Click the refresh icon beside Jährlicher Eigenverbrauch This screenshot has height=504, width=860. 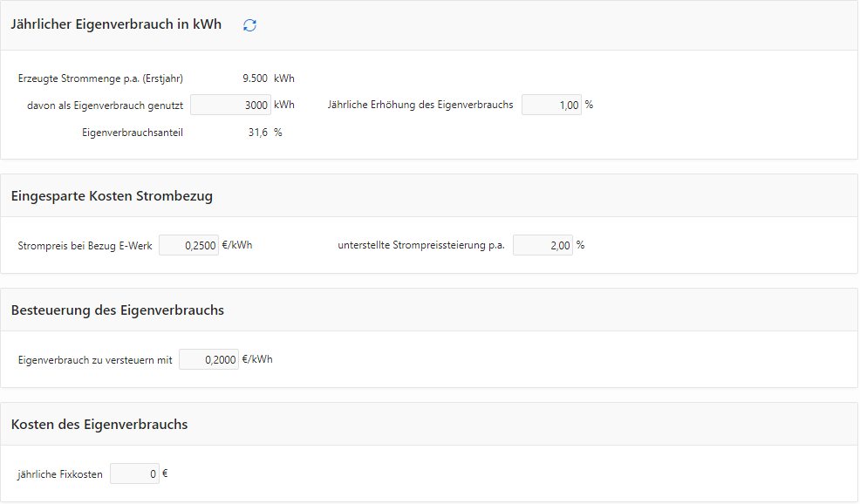click(x=249, y=25)
